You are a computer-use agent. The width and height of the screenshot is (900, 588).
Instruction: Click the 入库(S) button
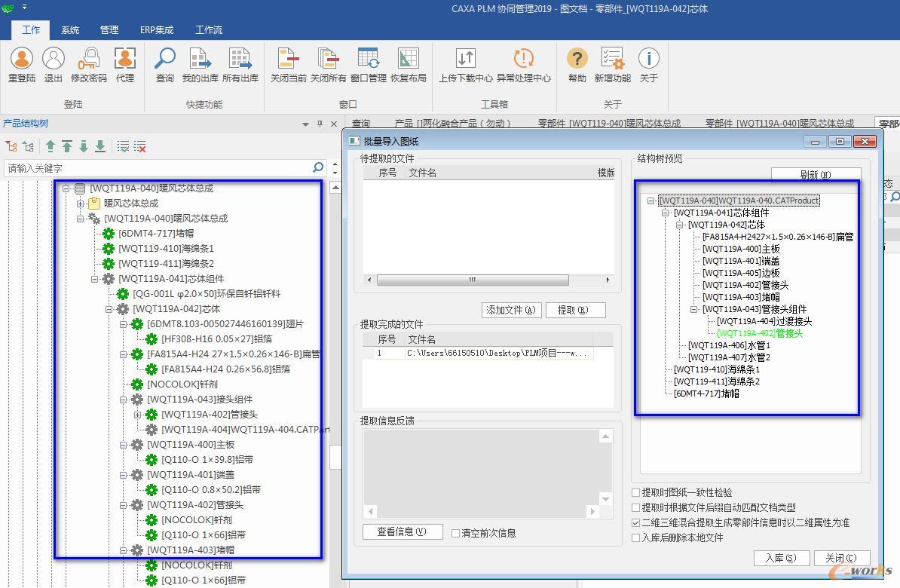[x=781, y=558]
